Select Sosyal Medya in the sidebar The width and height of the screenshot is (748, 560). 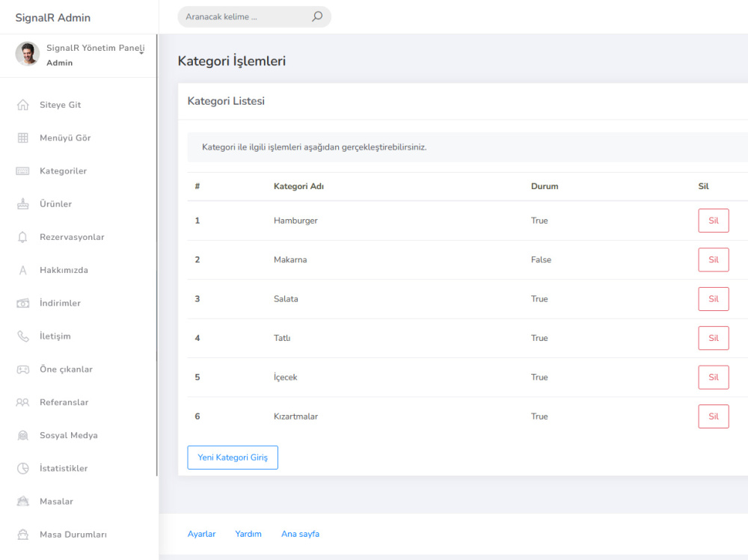point(68,435)
